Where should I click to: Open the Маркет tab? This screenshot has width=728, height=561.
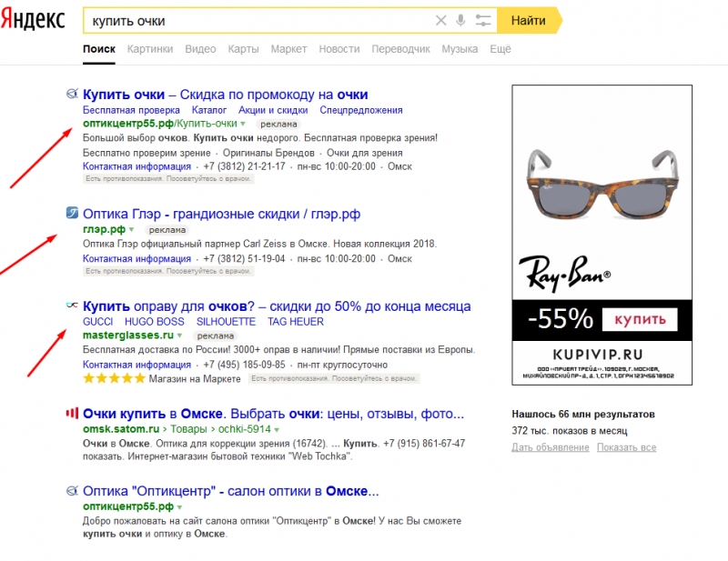pyautogui.click(x=288, y=49)
